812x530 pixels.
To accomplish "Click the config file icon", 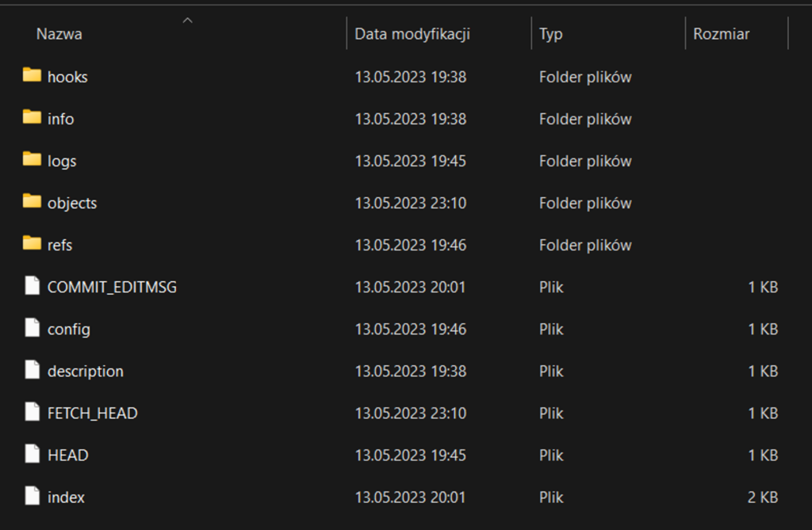I will click(x=32, y=328).
